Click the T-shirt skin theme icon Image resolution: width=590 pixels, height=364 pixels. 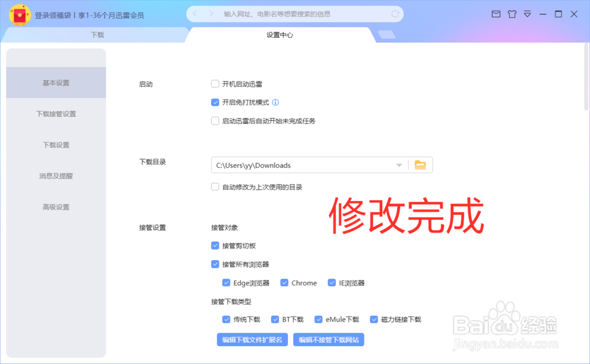(512, 14)
